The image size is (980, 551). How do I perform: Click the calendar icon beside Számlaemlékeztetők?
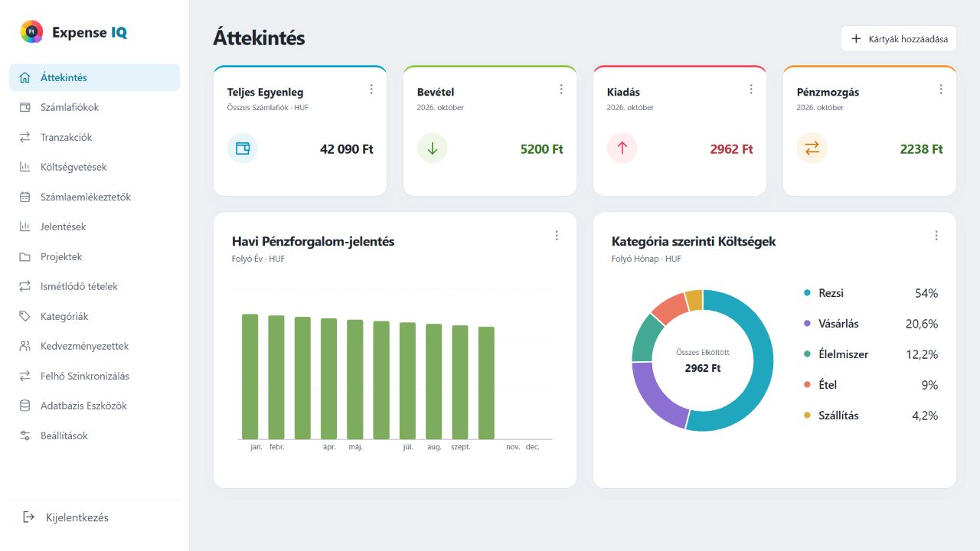click(x=25, y=197)
